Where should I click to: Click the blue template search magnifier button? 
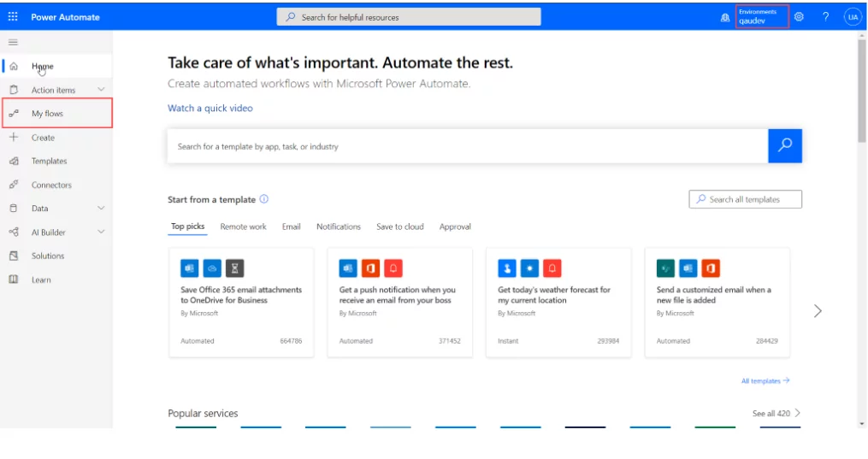point(785,146)
